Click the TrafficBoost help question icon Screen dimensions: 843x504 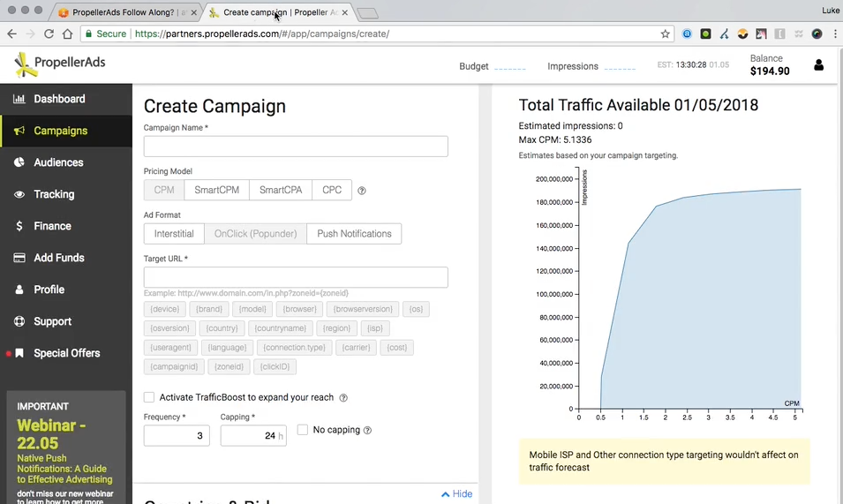click(x=343, y=397)
